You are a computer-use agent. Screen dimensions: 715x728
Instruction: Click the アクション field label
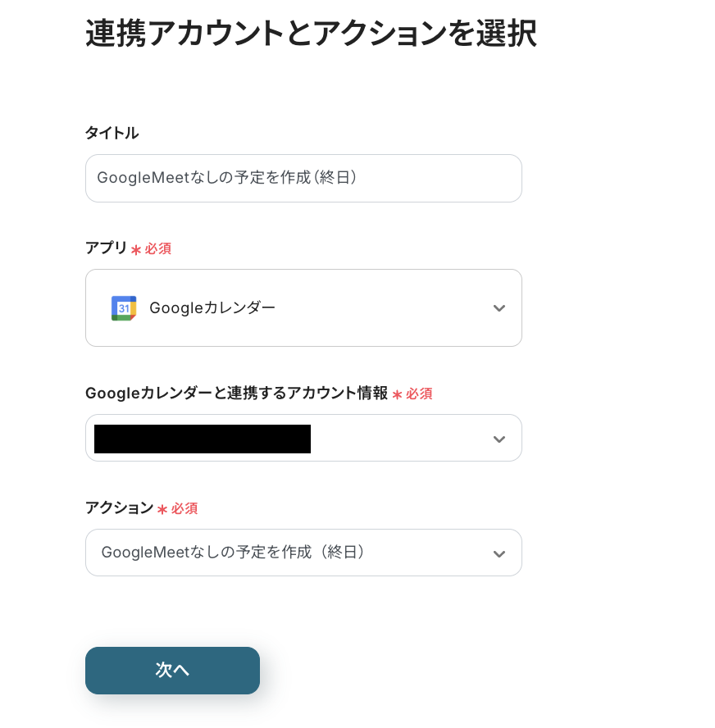(119, 508)
